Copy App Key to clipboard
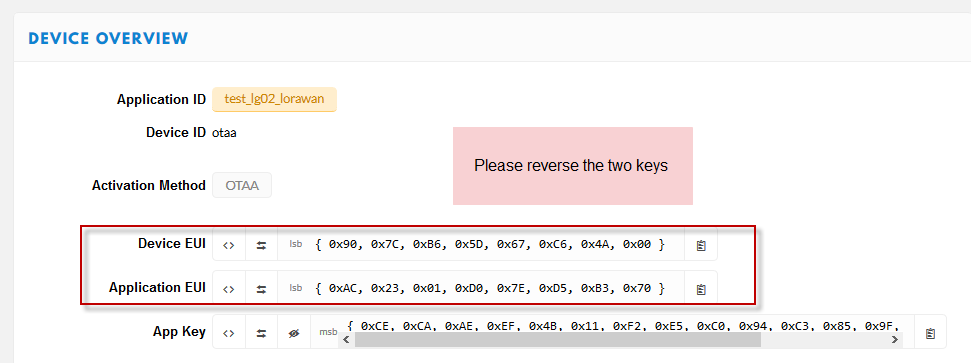This screenshot has width=971, height=363. coord(930,333)
